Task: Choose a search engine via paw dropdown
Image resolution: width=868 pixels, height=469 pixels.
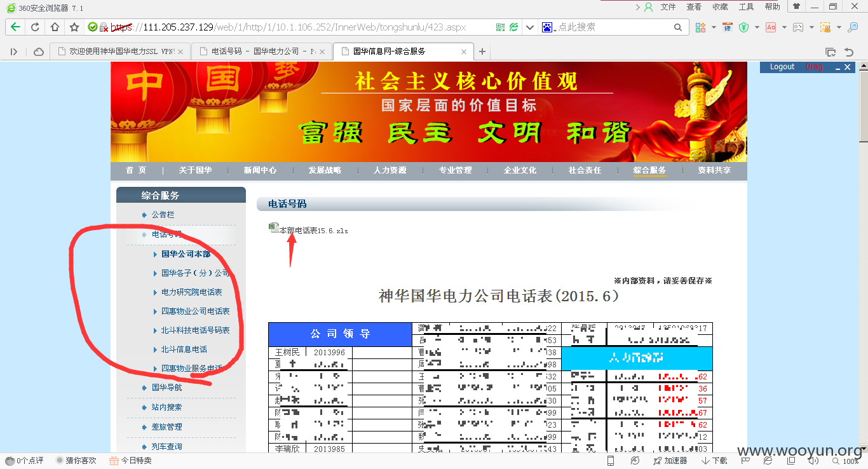Action: point(549,27)
